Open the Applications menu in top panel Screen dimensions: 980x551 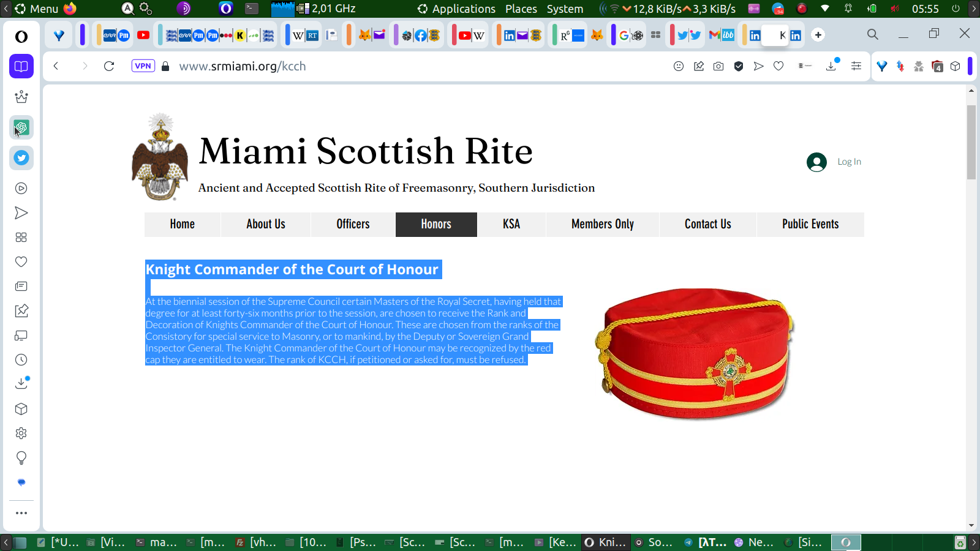click(456, 9)
